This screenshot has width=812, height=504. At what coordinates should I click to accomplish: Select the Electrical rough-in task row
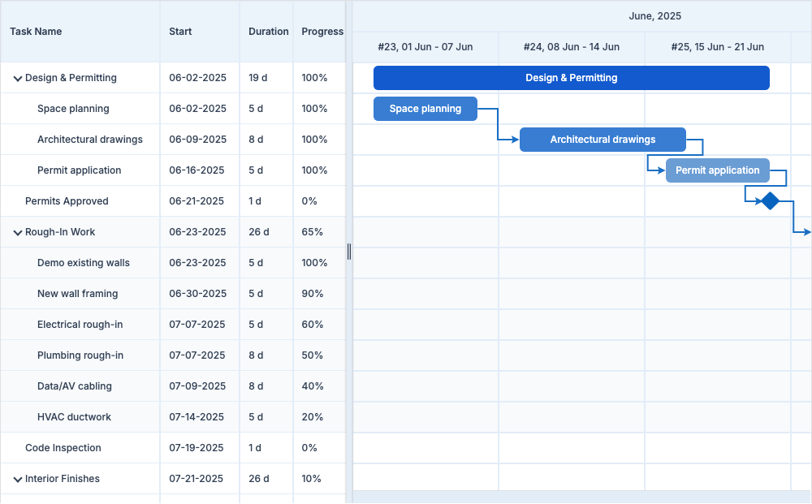click(x=80, y=325)
